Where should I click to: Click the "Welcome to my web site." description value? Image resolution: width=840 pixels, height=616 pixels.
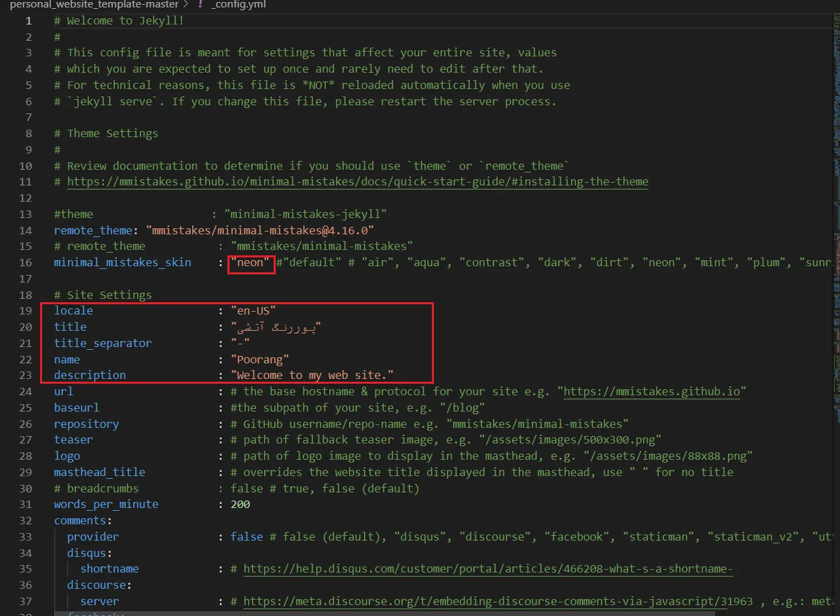coord(312,376)
